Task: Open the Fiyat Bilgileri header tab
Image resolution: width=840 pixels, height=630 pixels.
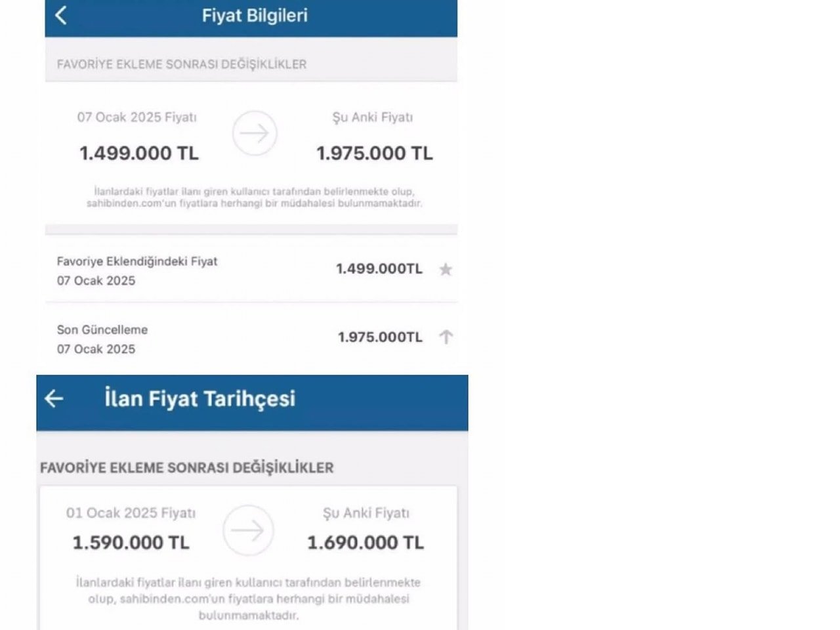Action: pos(256,15)
